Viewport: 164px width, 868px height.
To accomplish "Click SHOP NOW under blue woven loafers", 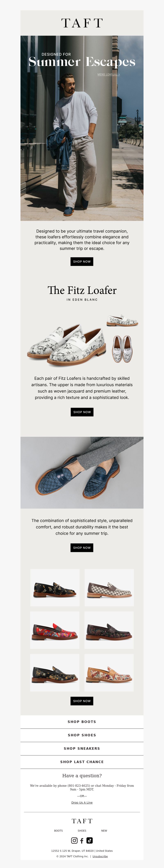I will pos(82,547).
